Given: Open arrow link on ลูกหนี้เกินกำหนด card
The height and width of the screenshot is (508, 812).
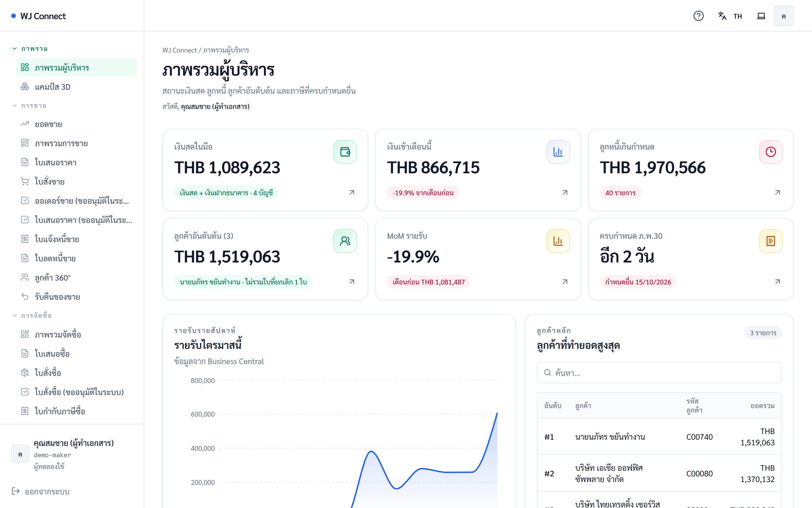Looking at the screenshot, I should pos(777,192).
